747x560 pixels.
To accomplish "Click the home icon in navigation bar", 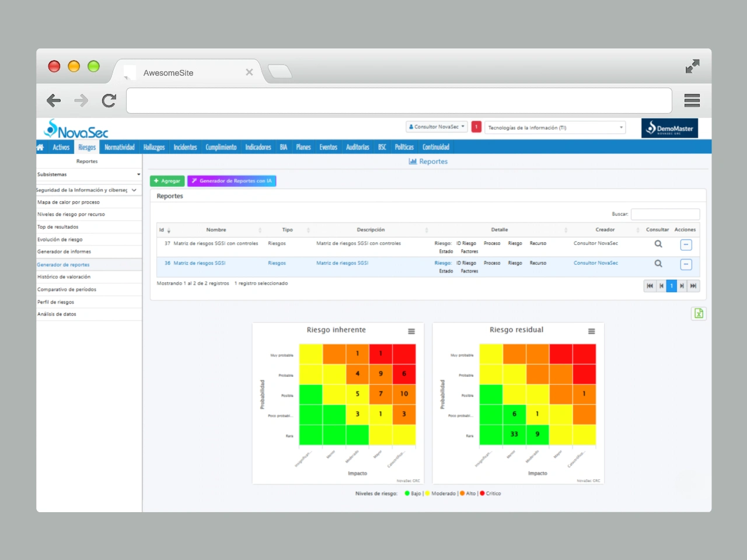I will click(40, 148).
